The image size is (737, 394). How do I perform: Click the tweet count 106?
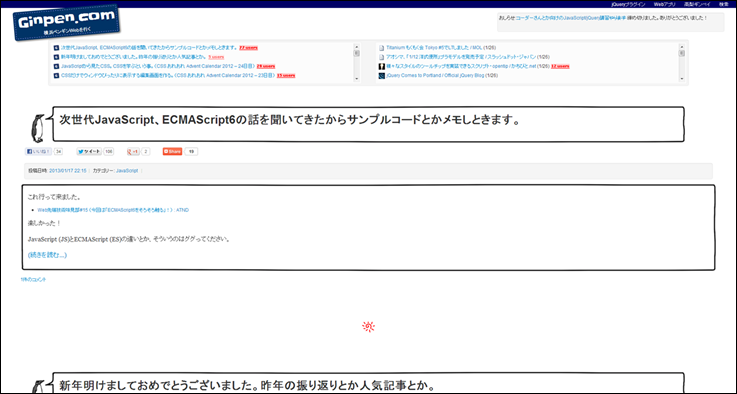[x=109, y=151]
